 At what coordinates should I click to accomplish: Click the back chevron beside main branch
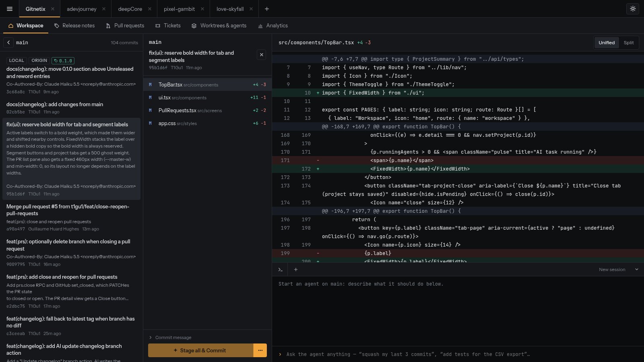pyautogui.click(x=8, y=42)
